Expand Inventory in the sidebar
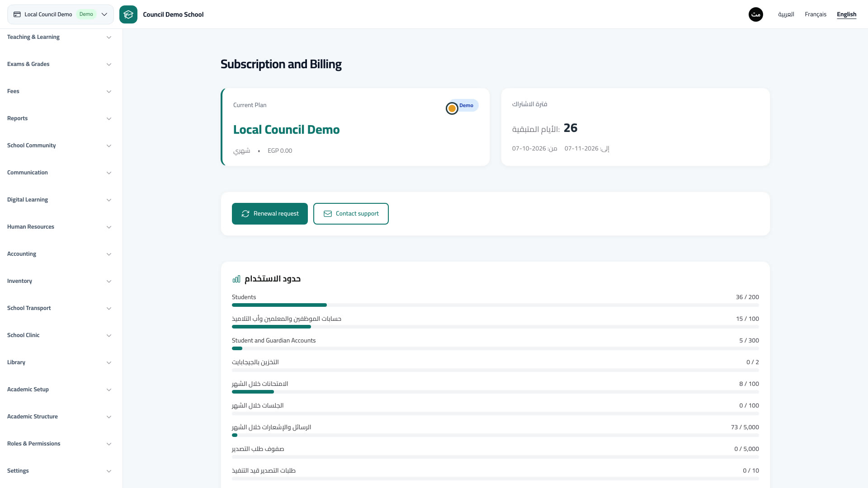Screen dimensions: 868x488 coord(59,281)
